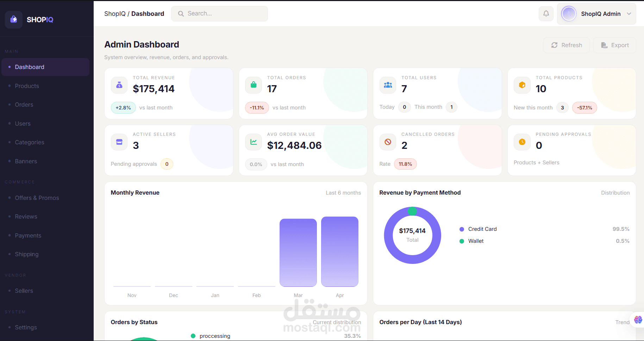Viewport: 644px width, 341px height.
Task: Go to Reviews in the sidebar
Action: (45, 216)
